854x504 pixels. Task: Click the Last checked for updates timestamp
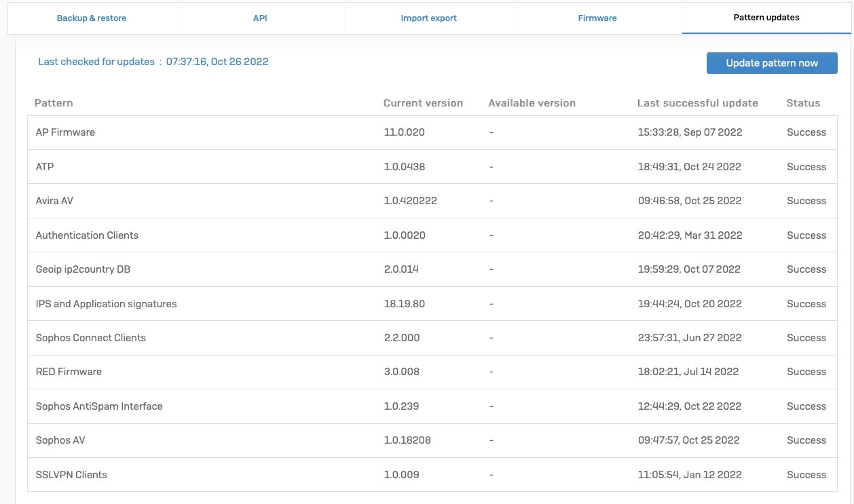click(x=217, y=62)
